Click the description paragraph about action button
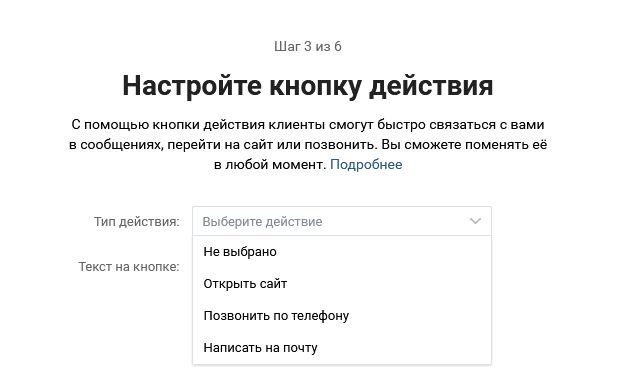The width and height of the screenshot is (620, 376). (308, 145)
